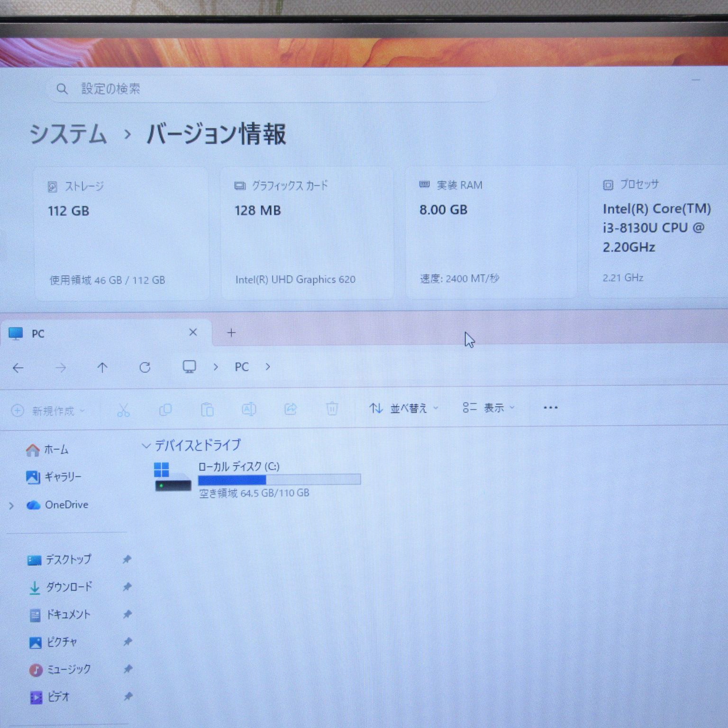Open デスクトップ in quick access
728x728 pixels.
coord(59,560)
